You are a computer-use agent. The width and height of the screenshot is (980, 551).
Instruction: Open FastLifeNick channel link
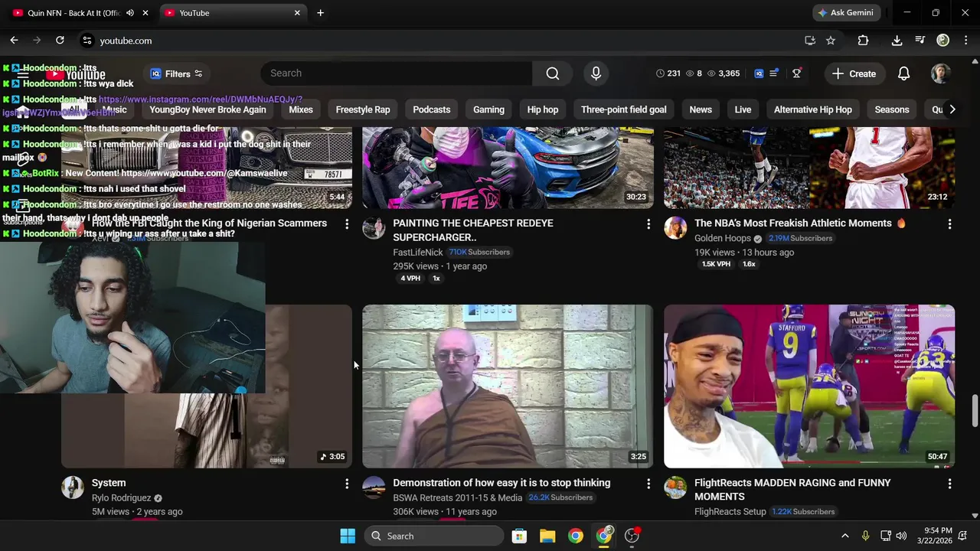[418, 253]
